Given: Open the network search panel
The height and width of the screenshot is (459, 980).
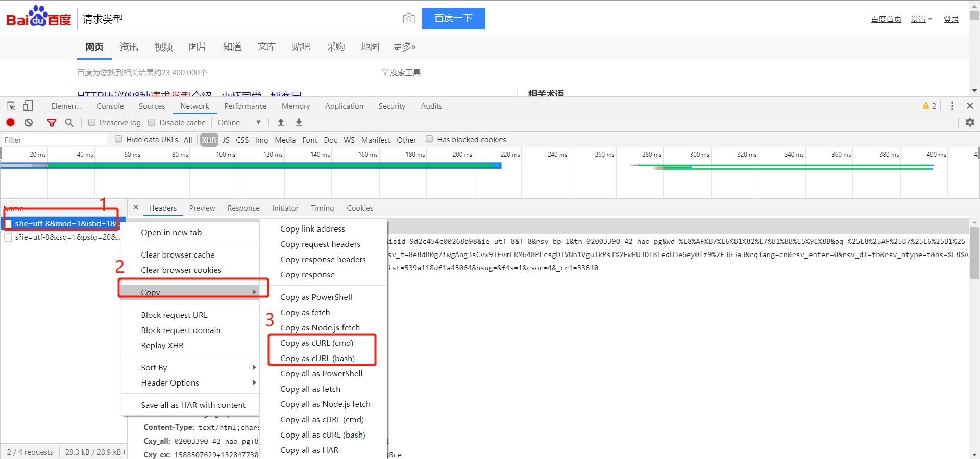Looking at the screenshot, I should click(x=70, y=122).
